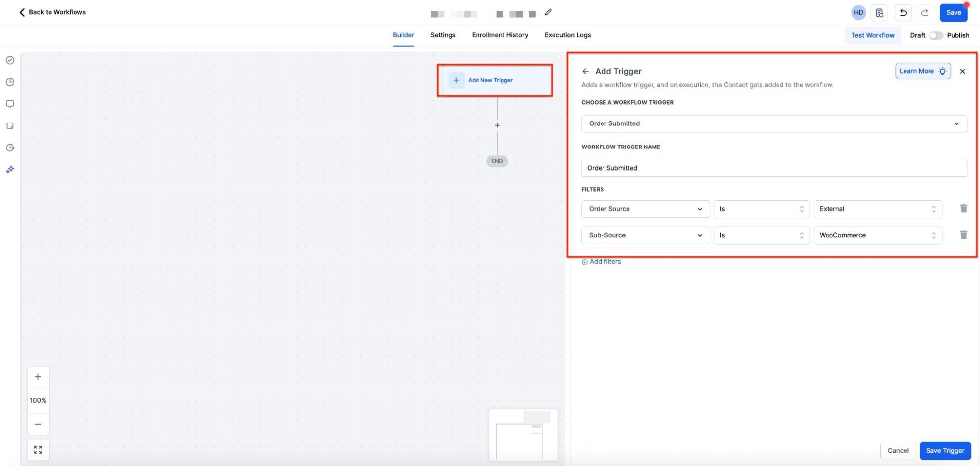Image resolution: width=980 pixels, height=466 pixels.
Task: Click the canvas minimap thumbnail
Action: 523,435
